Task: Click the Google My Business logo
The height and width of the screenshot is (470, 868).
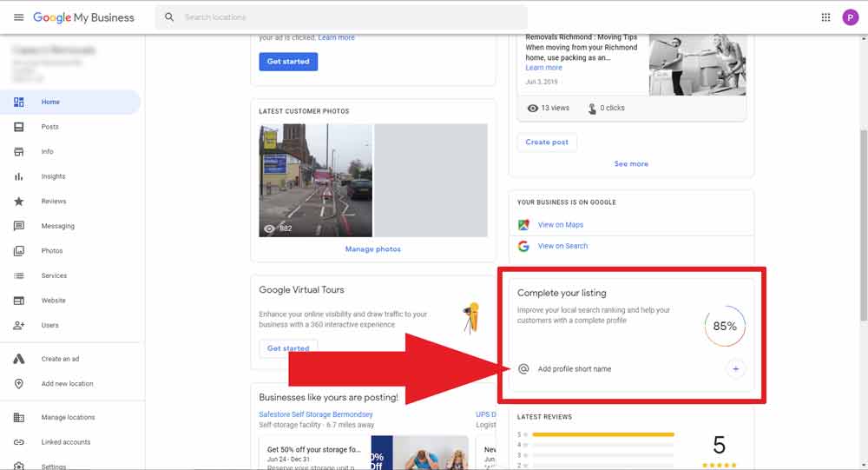Action: pos(83,17)
